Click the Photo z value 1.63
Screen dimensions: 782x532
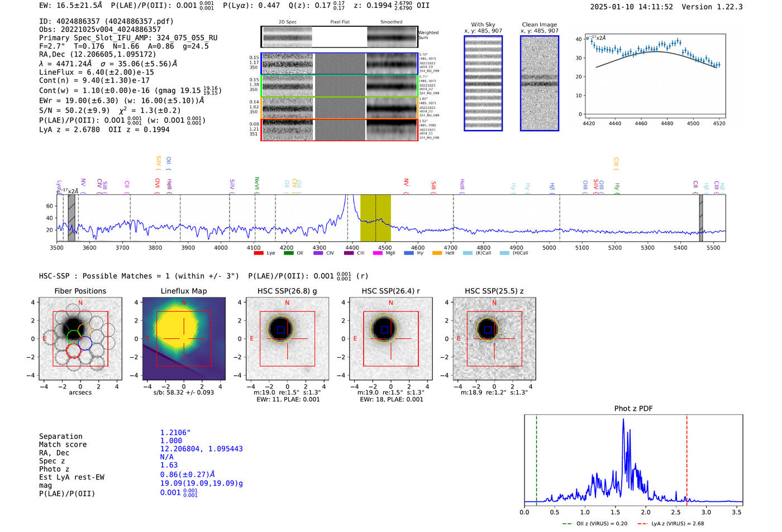(169, 465)
